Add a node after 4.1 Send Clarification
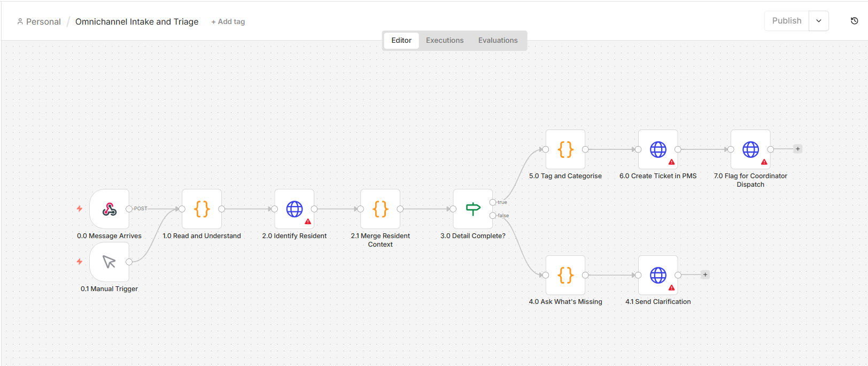 [x=706, y=275]
